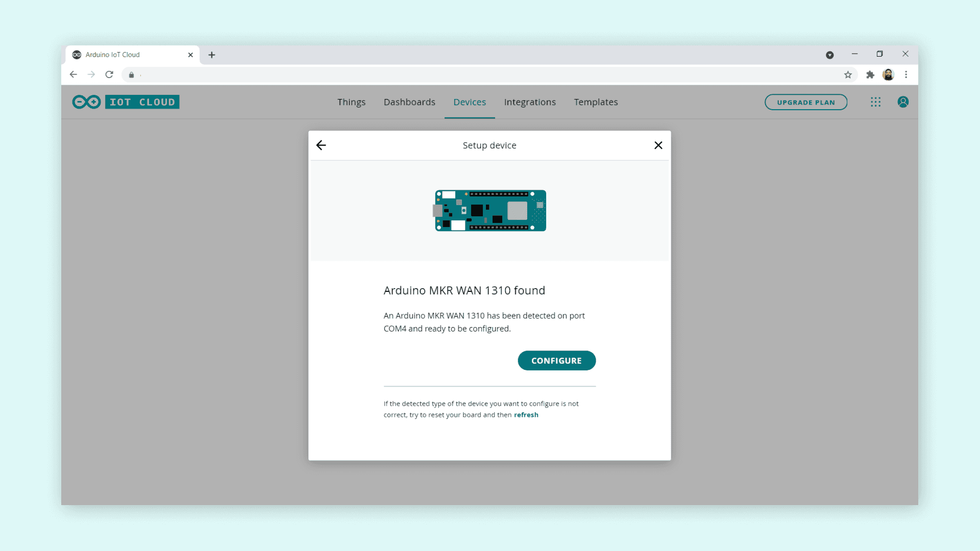Reload the page with refresh icon
The image size is (980, 551).
click(109, 74)
